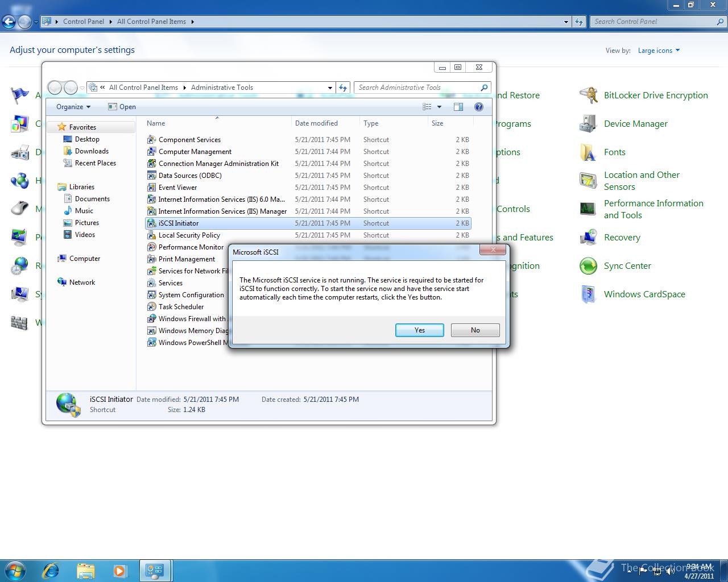Image resolution: width=728 pixels, height=582 pixels.
Task: Sort by the Type column header
Action: coord(394,123)
